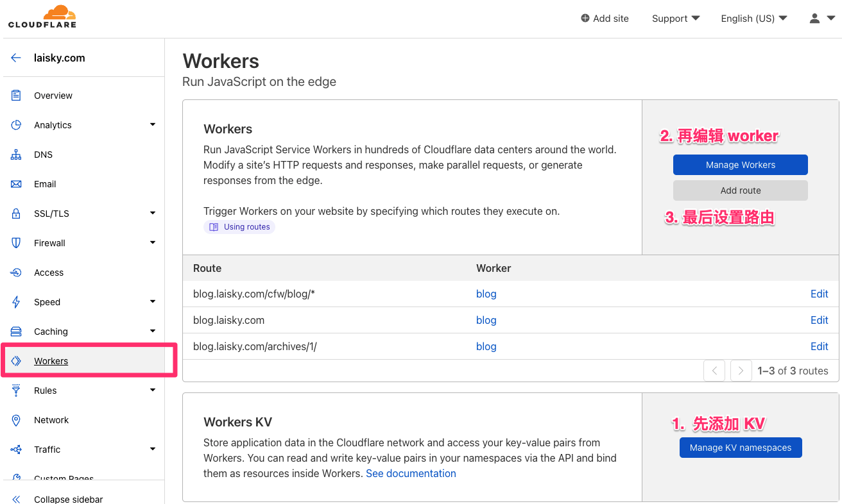Screen dimensions: 842x504
Task: Open Overview via its clipboard icon
Action: tap(16, 96)
